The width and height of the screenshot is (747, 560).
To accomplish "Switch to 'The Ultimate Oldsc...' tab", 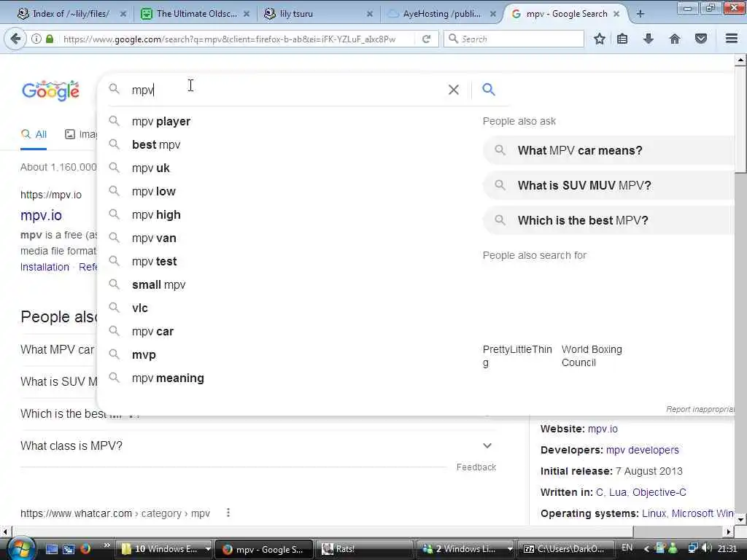I will pos(196,14).
